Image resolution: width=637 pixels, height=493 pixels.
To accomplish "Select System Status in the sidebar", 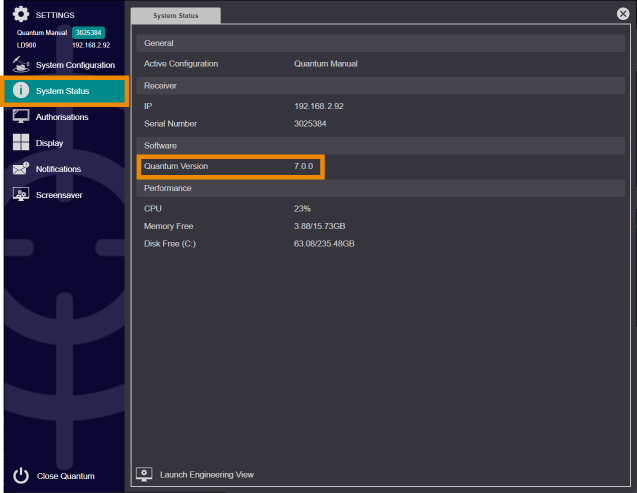I will tap(65, 91).
